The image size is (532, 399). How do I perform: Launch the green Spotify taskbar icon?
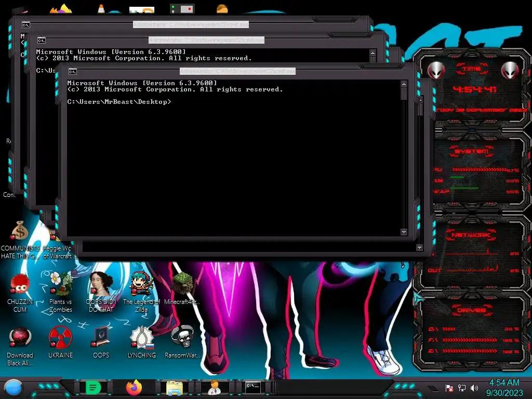tap(94, 388)
